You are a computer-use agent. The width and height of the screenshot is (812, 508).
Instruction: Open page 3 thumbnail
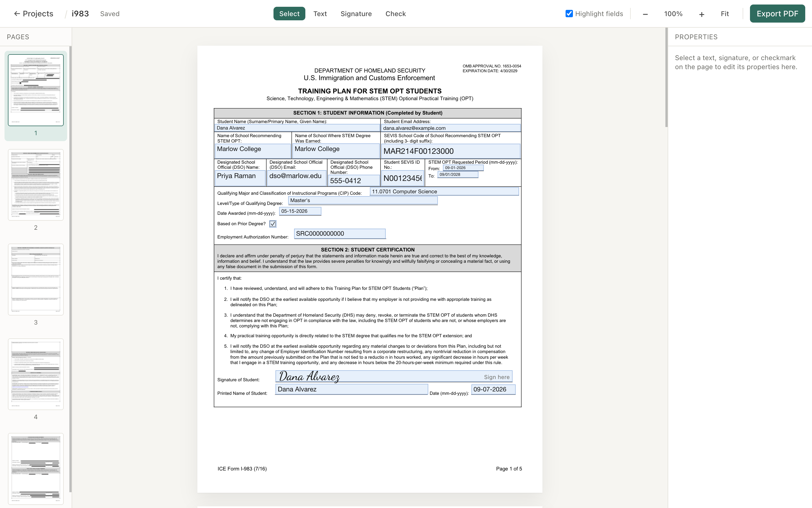click(36, 279)
